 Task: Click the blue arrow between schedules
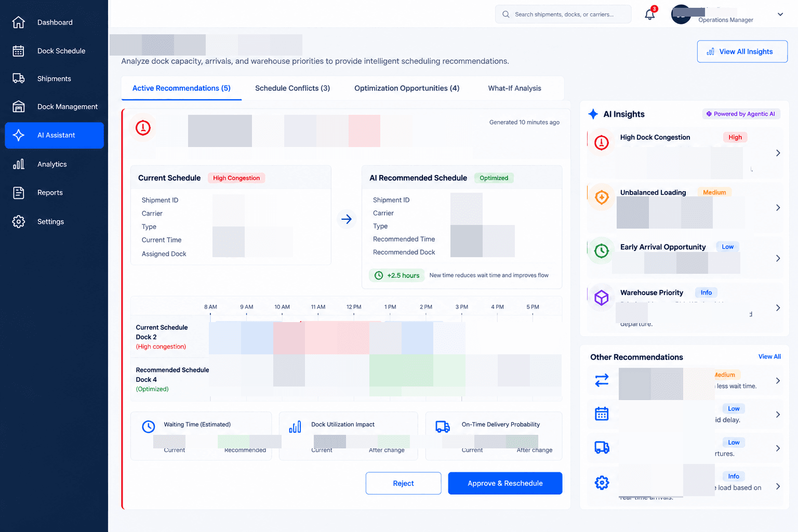[x=347, y=219]
